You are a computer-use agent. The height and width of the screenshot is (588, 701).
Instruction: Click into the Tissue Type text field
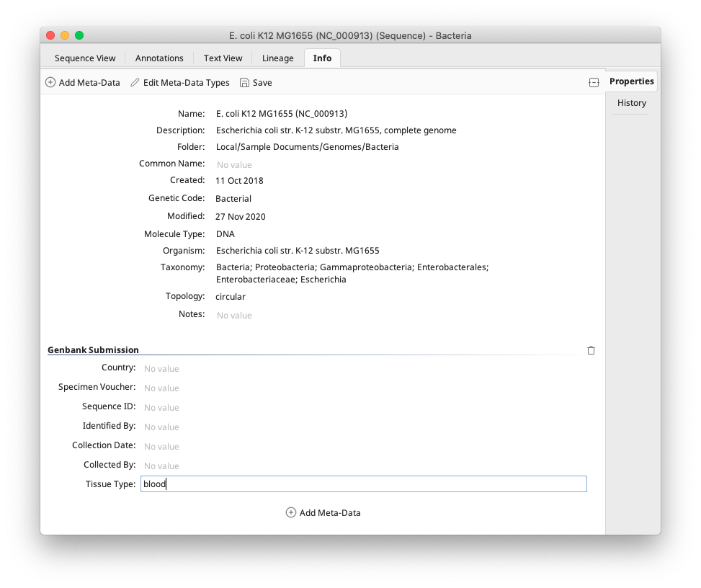pyautogui.click(x=363, y=484)
